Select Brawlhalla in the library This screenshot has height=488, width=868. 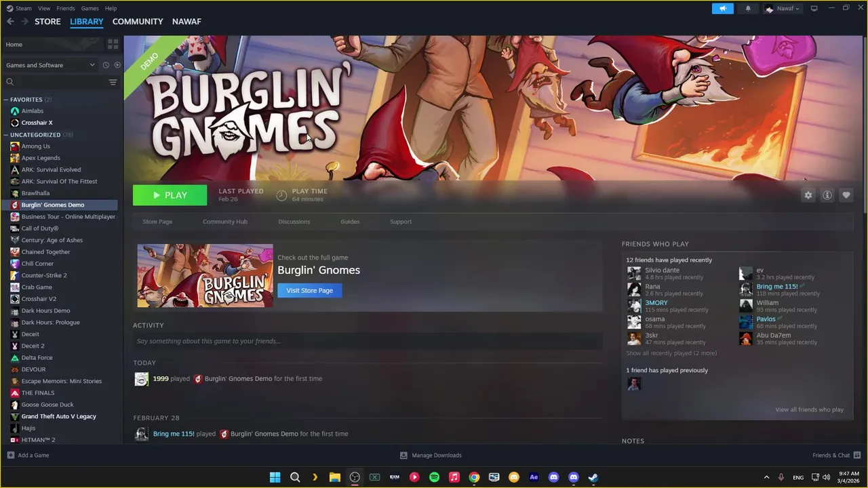coord(35,193)
